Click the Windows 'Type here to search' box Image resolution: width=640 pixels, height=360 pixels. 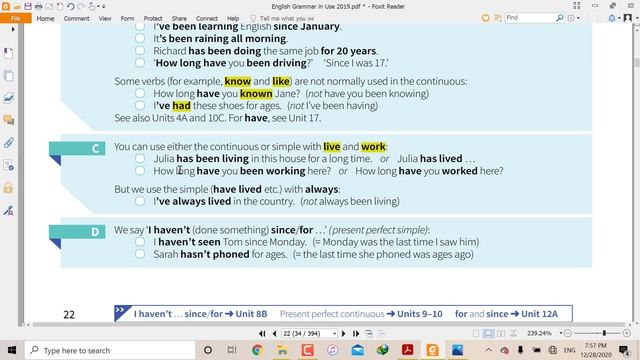coord(110,351)
